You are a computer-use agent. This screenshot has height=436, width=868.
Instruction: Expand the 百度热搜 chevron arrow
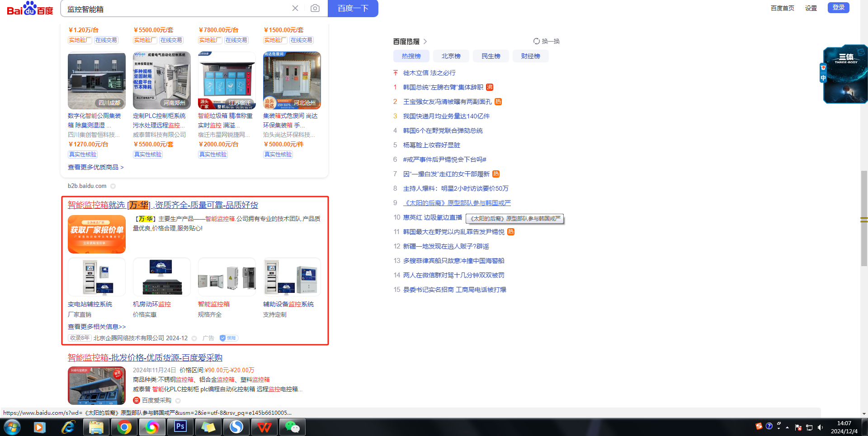point(425,42)
